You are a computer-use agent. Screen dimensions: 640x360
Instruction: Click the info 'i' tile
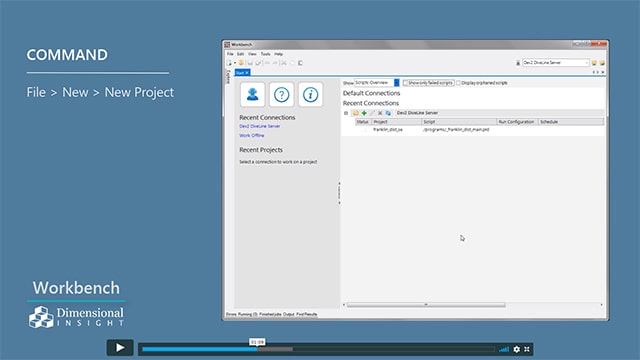pyautogui.click(x=310, y=95)
